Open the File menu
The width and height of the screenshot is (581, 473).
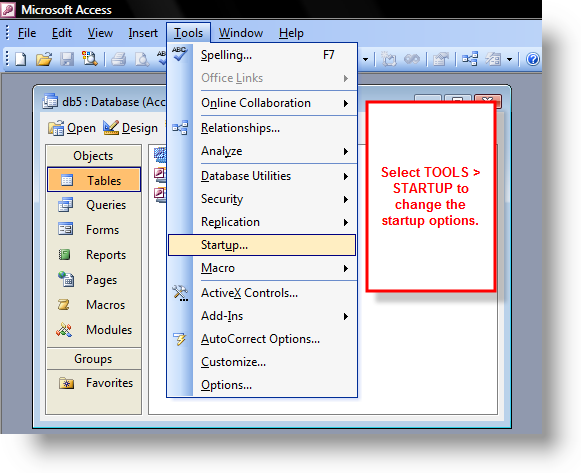[x=27, y=33]
